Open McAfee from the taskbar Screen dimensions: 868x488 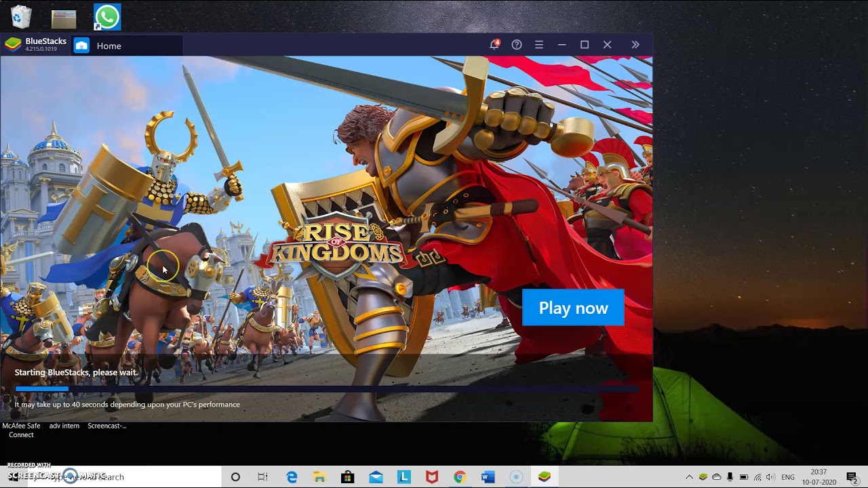tap(431, 477)
